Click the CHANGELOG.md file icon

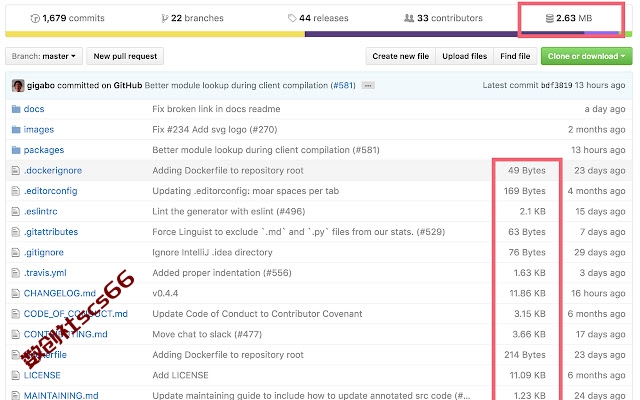pos(16,293)
